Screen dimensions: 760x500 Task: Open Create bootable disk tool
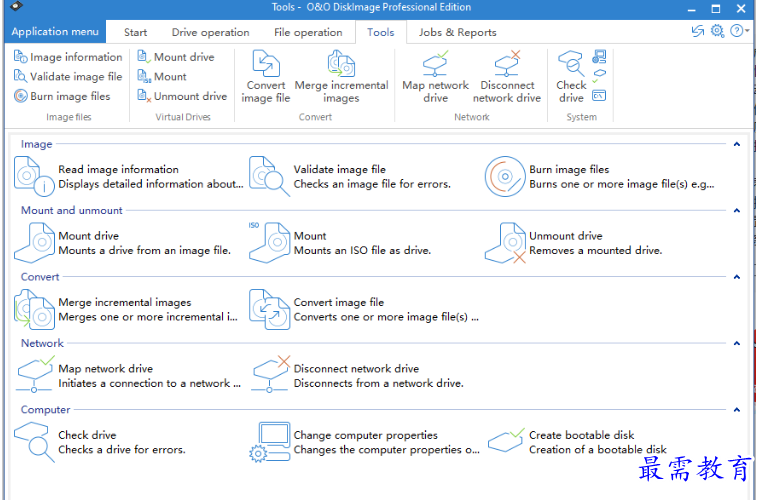577,442
